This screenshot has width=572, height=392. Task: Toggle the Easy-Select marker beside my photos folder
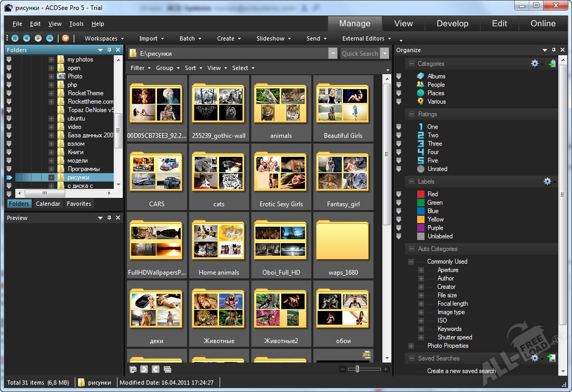pos(9,59)
